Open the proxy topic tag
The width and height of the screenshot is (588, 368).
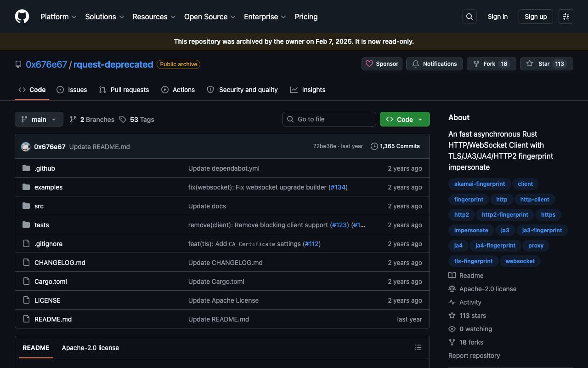click(536, 246)
